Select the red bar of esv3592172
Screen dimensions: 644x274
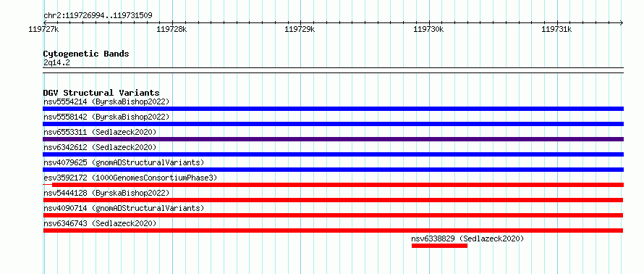[x=338, y=185]
